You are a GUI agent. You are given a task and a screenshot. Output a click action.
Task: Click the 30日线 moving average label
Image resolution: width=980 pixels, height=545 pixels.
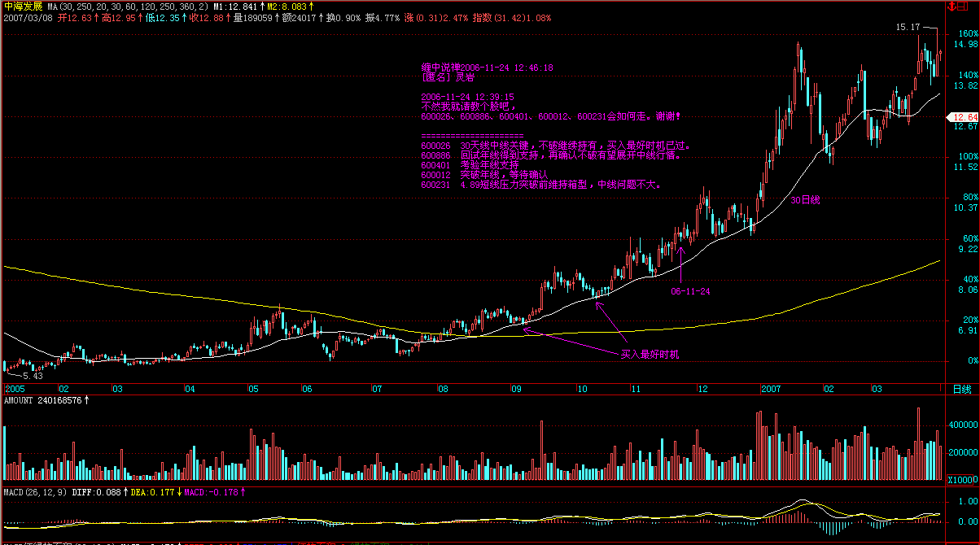806,199
